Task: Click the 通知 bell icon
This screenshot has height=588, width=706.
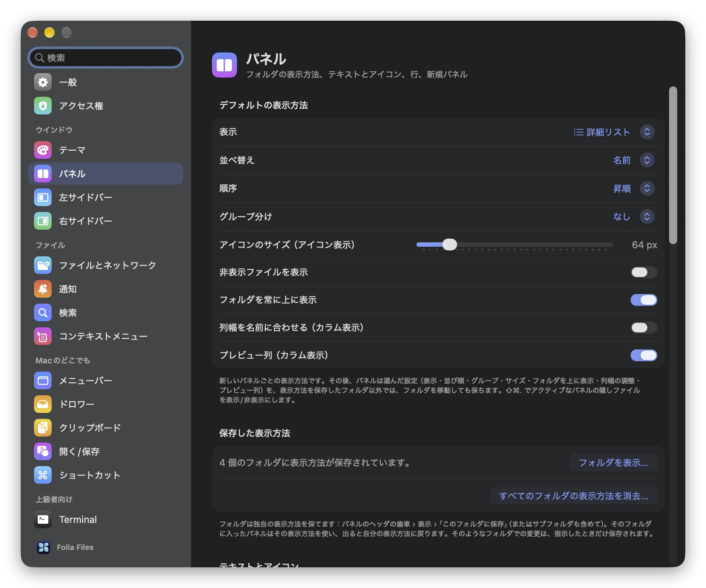Action: [x=43, y=289]
